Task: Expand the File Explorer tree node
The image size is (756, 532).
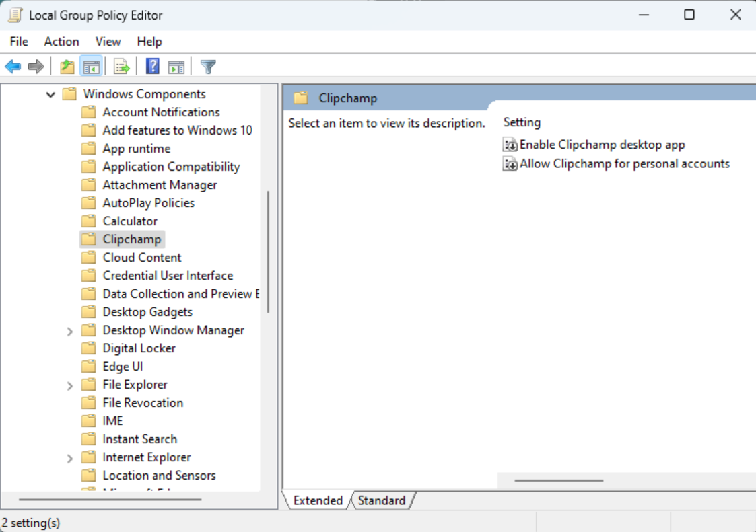Action: (69, 384)
